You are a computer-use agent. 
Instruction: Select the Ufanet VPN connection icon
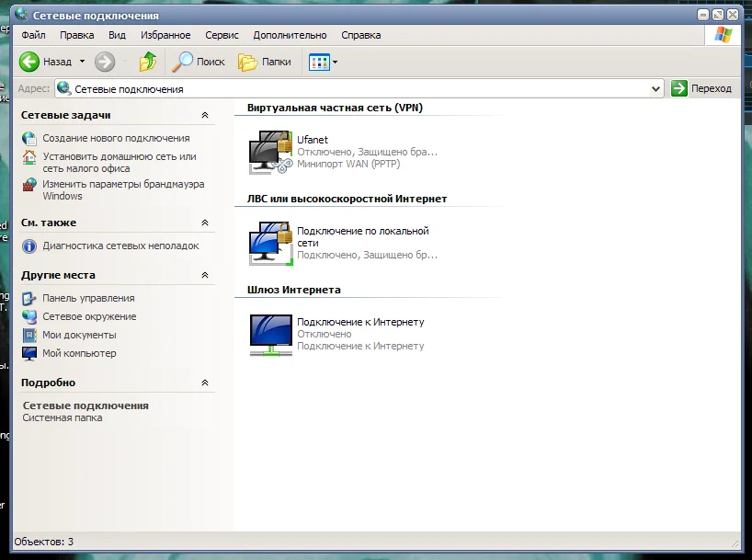(x=270, y=152)
